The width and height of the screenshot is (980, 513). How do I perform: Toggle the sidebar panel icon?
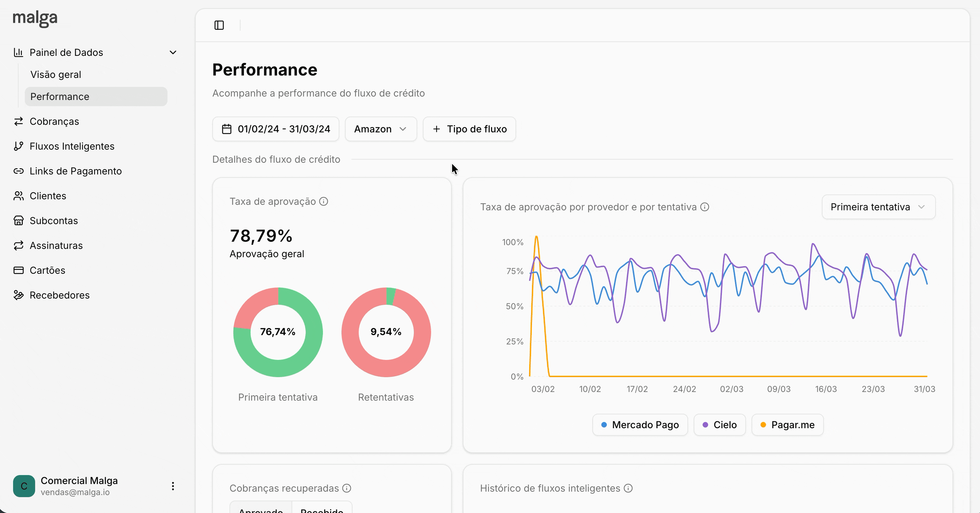(x=219, y=25)
